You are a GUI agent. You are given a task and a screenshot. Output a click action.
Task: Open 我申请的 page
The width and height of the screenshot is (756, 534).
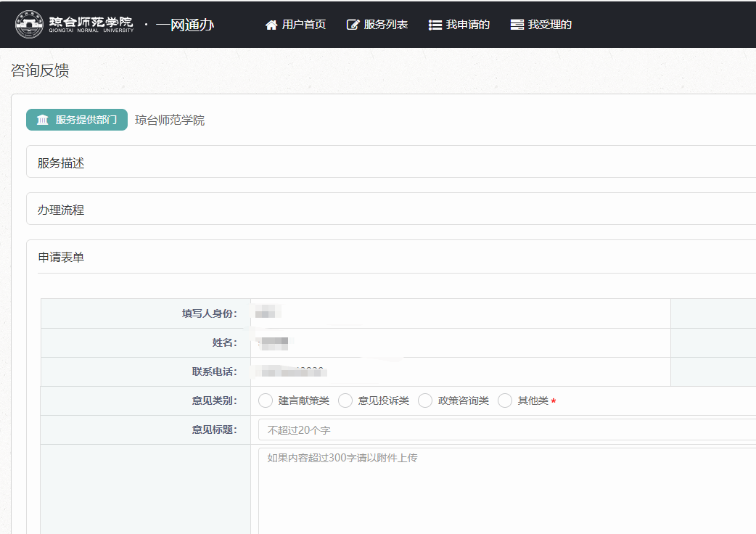467,25
